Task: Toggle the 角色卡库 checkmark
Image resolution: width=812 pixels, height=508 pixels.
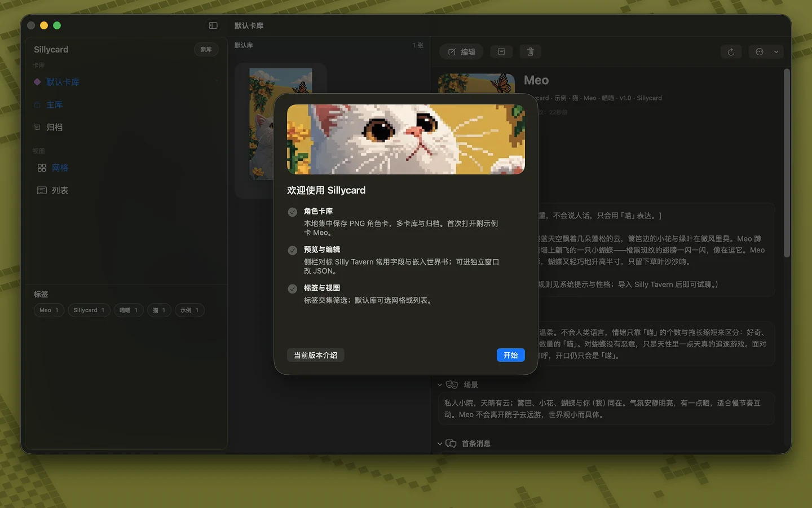Action: coord(293,212)
